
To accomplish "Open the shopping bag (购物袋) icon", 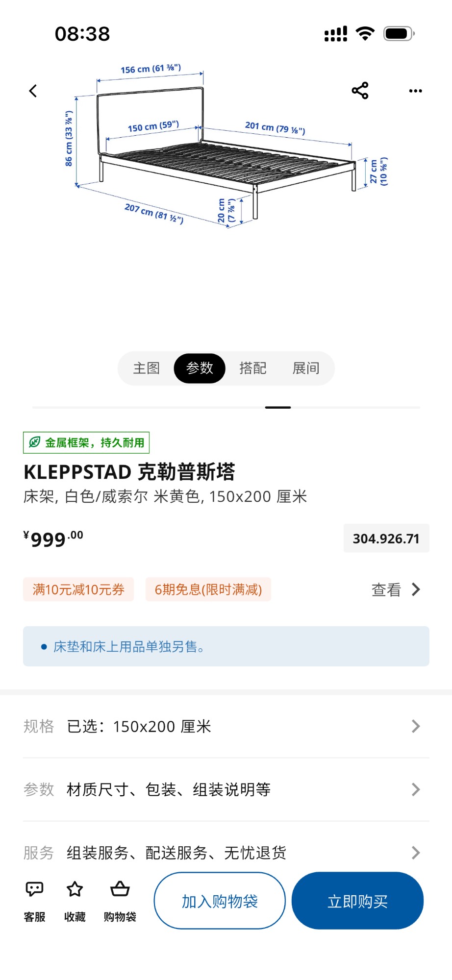I will [x=120, y=900].
